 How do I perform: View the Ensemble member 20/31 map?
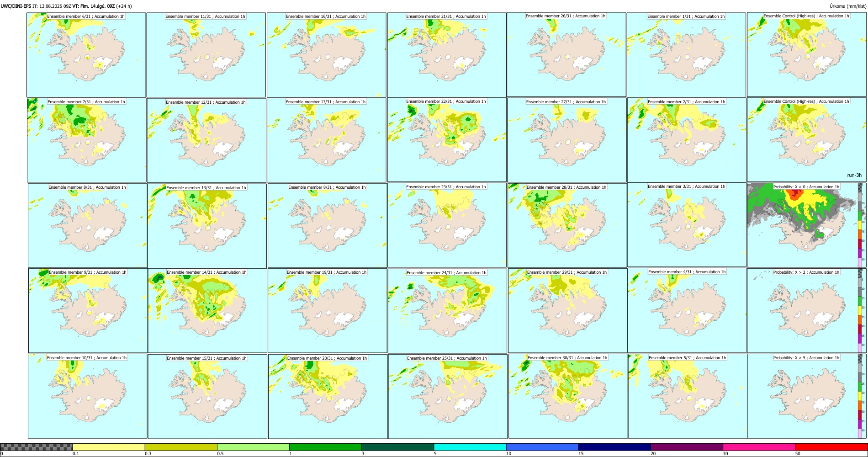tap(328, 396)
